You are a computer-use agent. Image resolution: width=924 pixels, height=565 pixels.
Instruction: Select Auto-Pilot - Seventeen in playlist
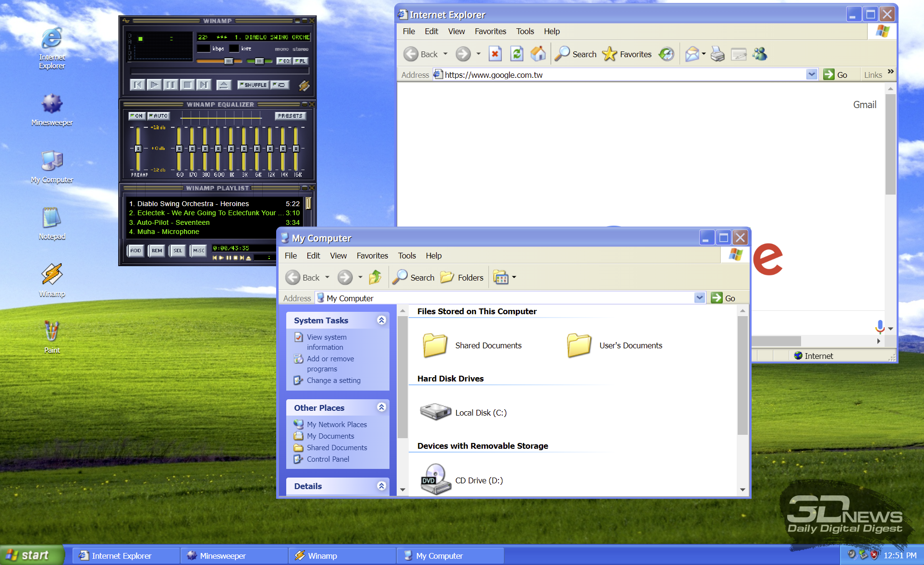tap(214, 222)
